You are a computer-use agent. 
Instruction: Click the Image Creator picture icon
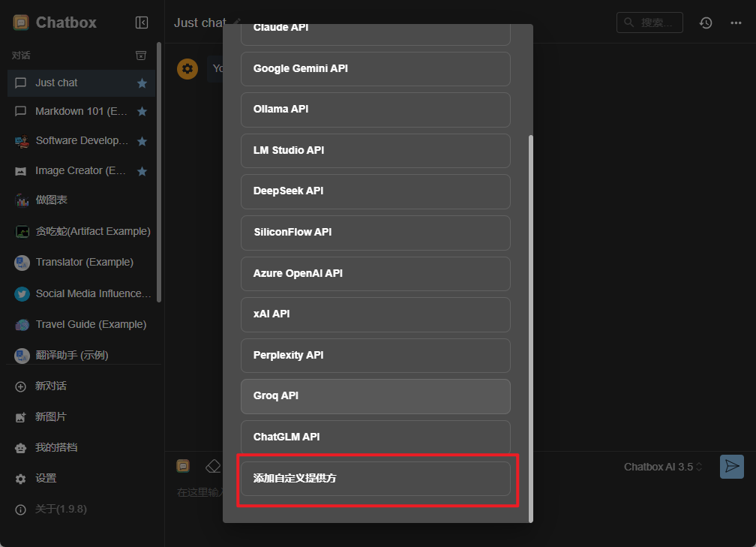[x=21, y=171]
